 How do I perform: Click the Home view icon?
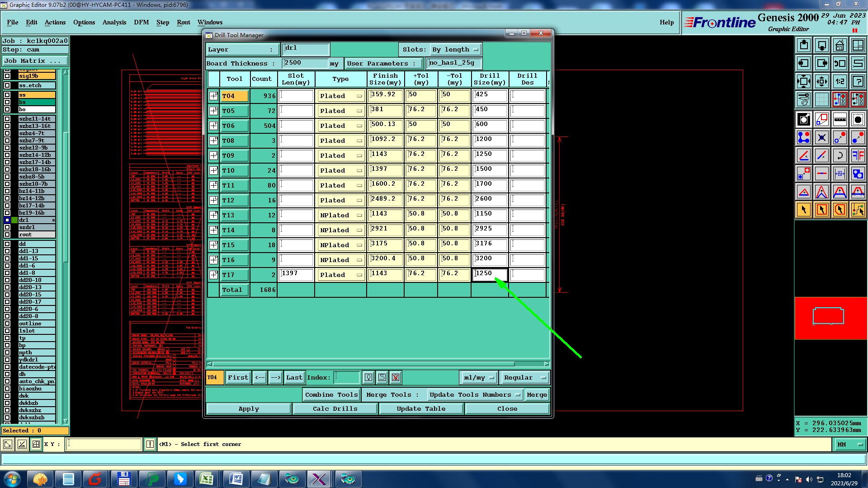(840, 45)
